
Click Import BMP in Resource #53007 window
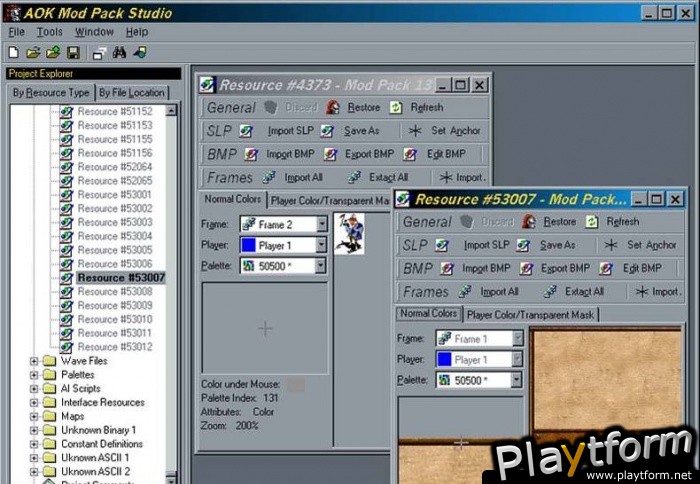pyautogui.click(x=475, y=268)
